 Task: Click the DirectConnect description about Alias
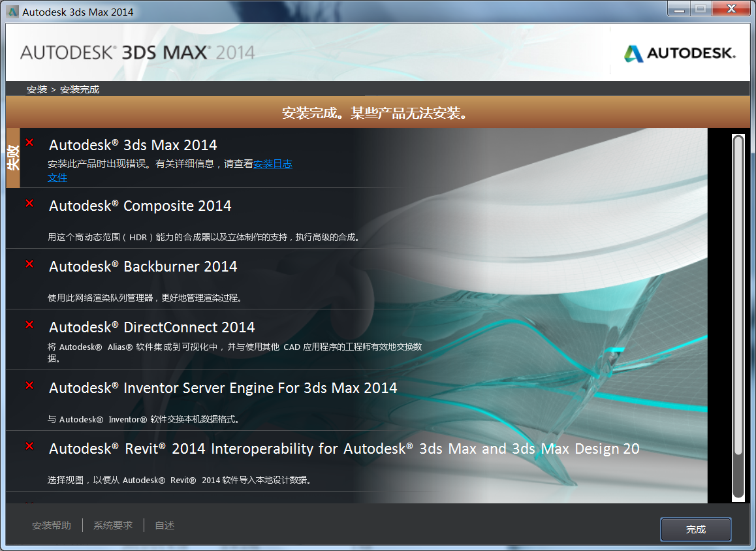(235, 353)
